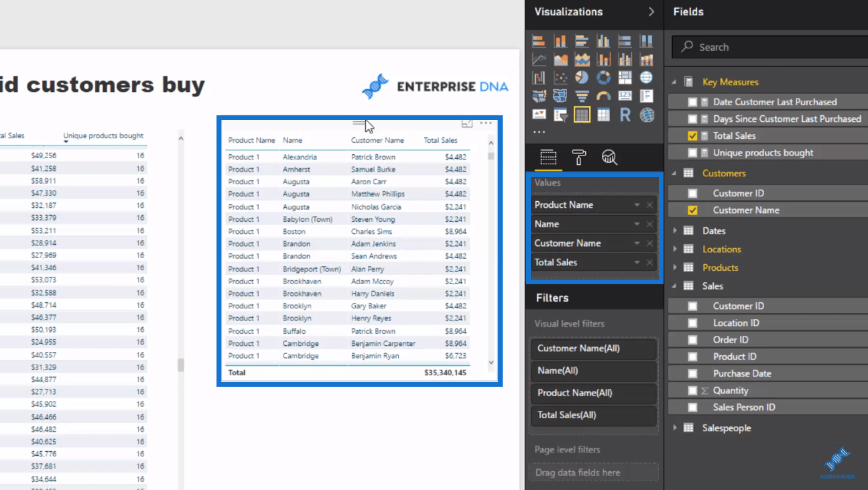
Task: Remove Total Sales from Values
Action: click(x=649, y=262)
